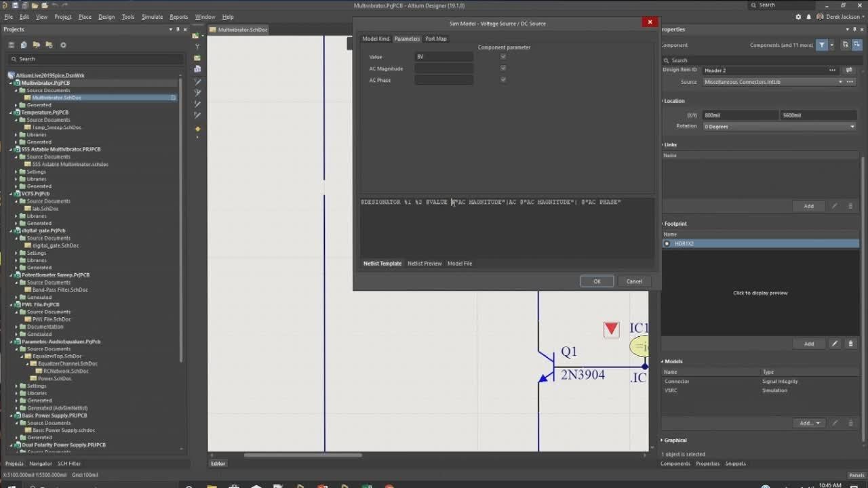Image resolution: width=868 pixels, height=488 pixels.
Task: Click OK in the Sim Model dialog
Action: click(597, 281)
